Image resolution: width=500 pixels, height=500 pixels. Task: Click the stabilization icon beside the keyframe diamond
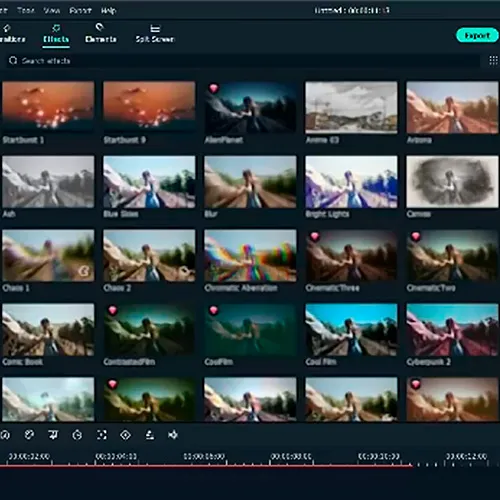pos(150,435)
